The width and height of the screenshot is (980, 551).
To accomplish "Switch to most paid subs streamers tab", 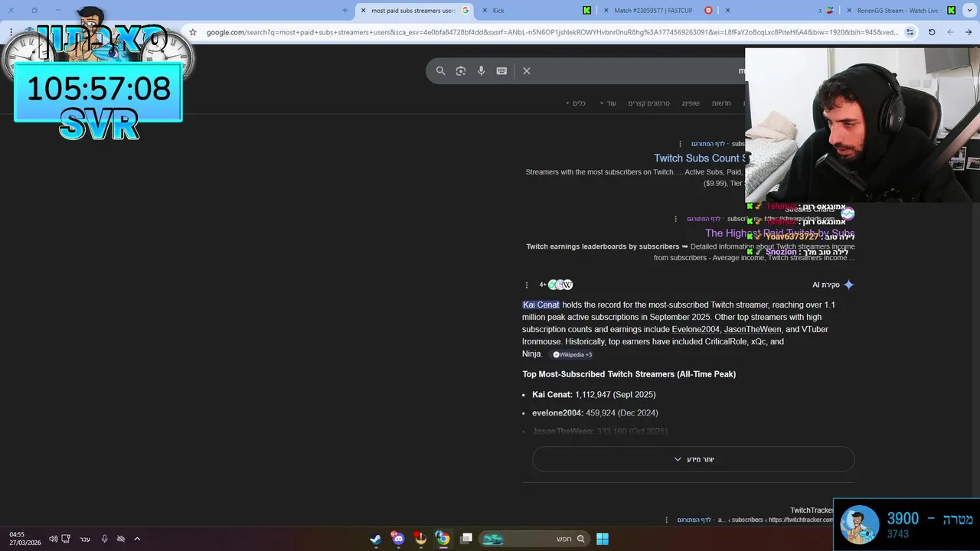I will [x=413, y=11].
